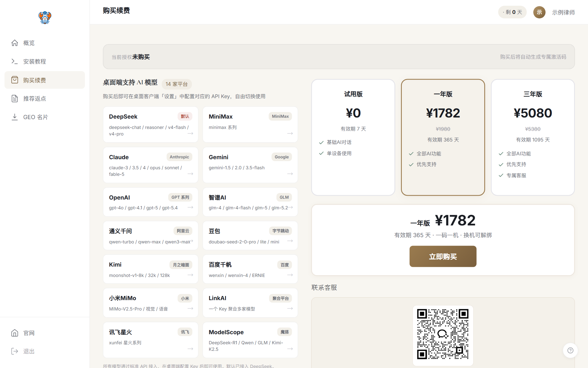Image resolution: width=588 pixels, height=368 pixels.
Task: Click the 有效期 1095 天 text
Action: pyautogui.click(x=533, y=140)
